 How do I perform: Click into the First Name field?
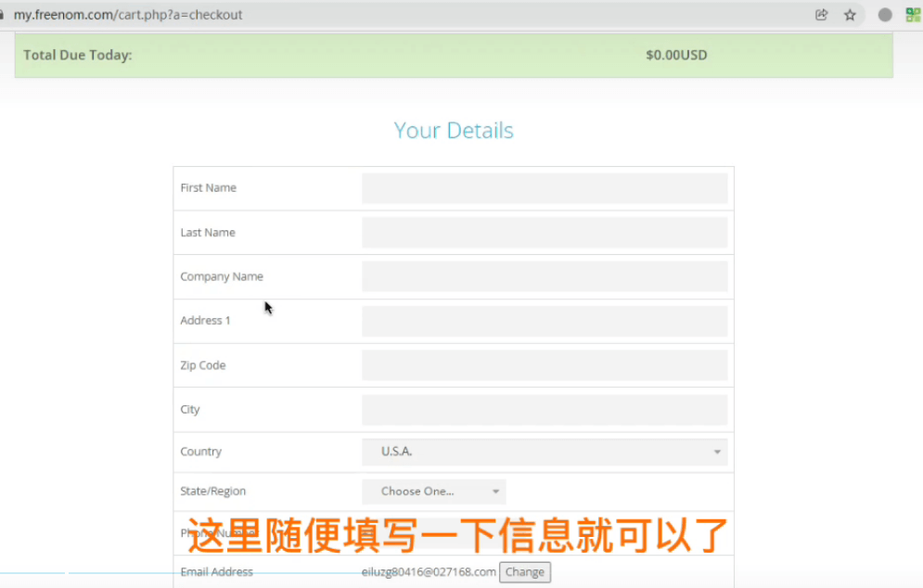click(x=544, y=188)
